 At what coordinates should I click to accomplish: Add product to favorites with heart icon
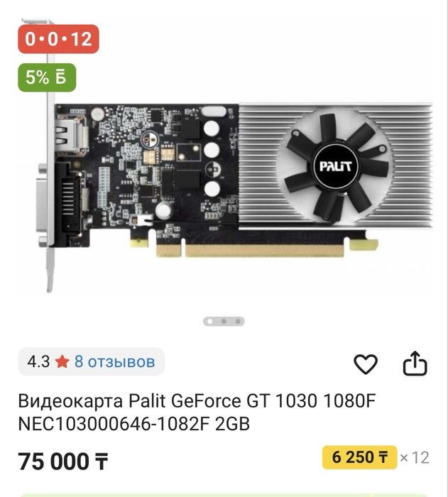coord(365,364)
